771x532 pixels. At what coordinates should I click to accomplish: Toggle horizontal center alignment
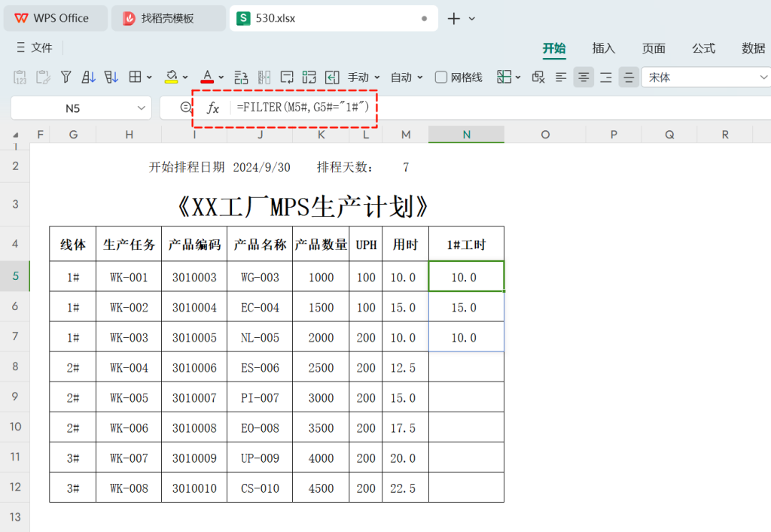[584, 77]
